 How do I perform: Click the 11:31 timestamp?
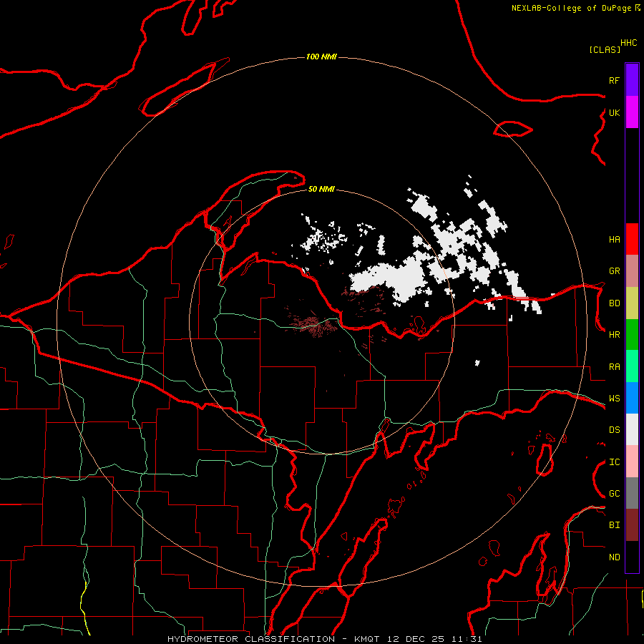[467, 639]
